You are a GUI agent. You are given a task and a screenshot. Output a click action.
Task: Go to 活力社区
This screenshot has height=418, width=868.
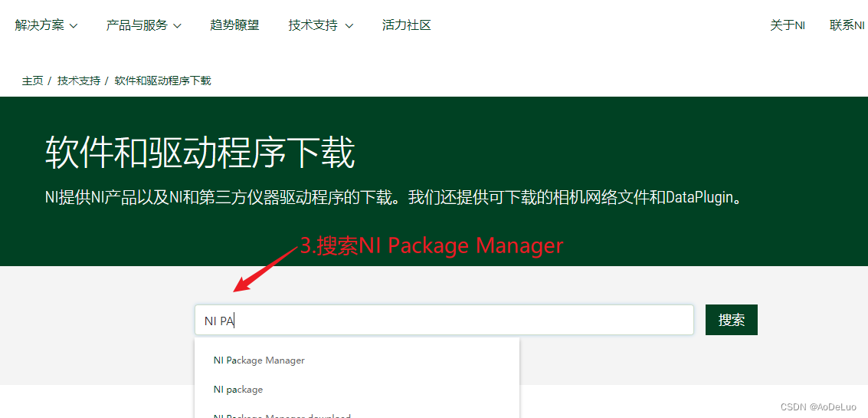[406, 25]
